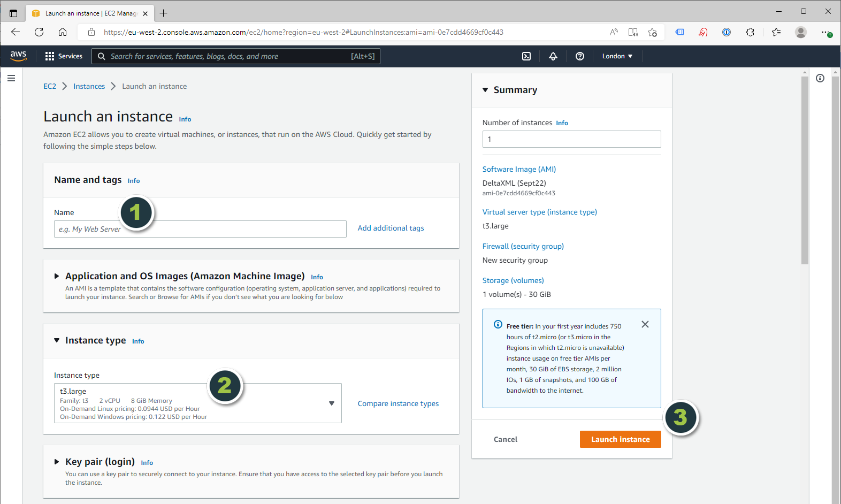Click the Number of instances field
Viewport: 841px width, 504px height.
[571, 139]
